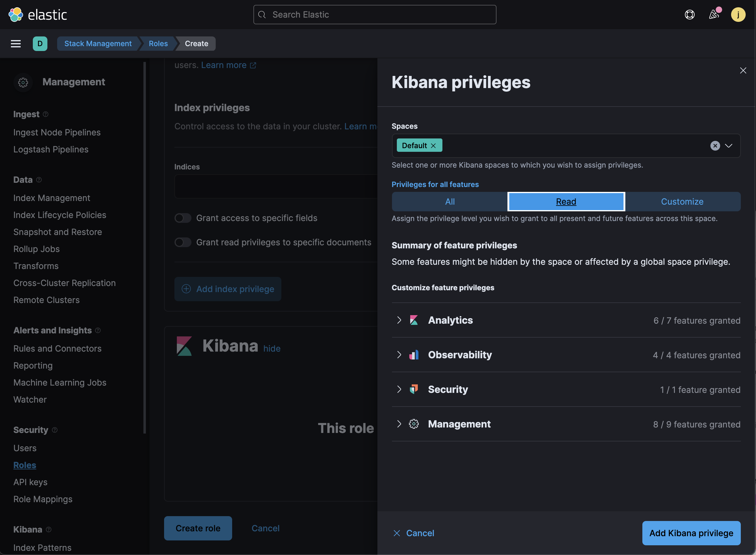The width and height of the screenshot is (756, 555).
Task: Open Rollup Jobs in sidebar
Action: (x=36, y=249)
